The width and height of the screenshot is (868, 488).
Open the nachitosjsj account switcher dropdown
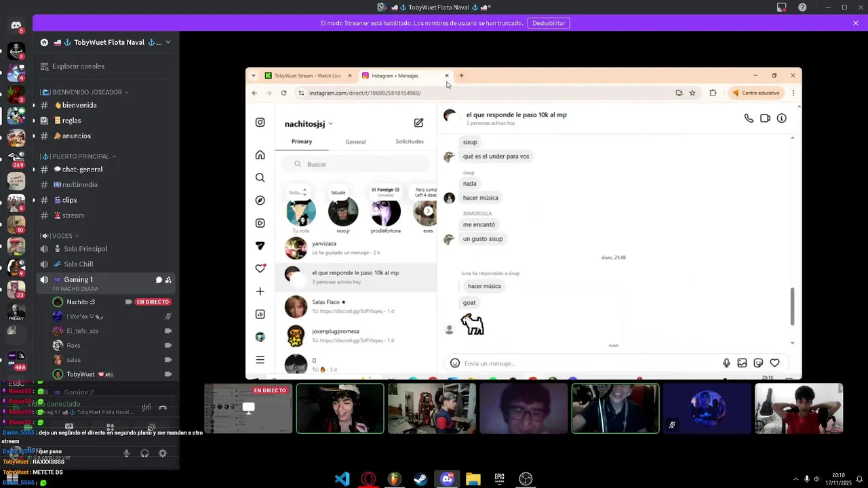330,124
